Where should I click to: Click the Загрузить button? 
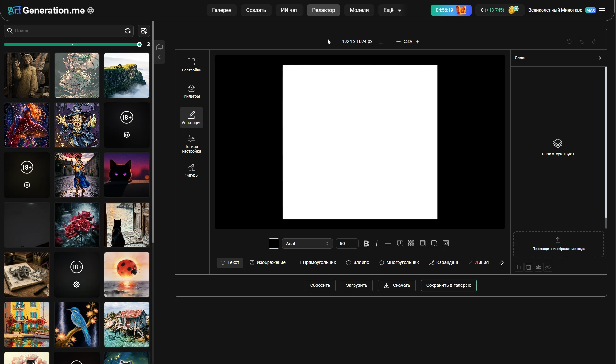click(357, 285)
